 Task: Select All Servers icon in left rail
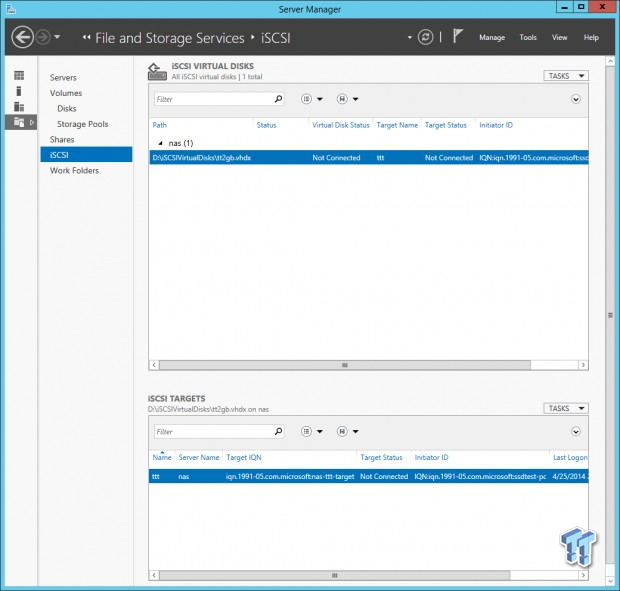pyautogui.click(x=19, y=106)
